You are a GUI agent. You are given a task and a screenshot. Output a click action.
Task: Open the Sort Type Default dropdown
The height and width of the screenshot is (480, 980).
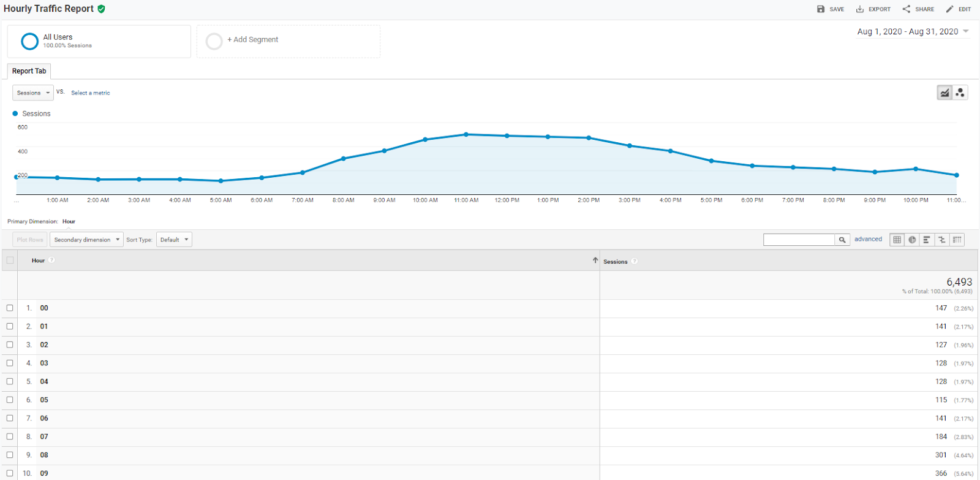click(174, 240)
